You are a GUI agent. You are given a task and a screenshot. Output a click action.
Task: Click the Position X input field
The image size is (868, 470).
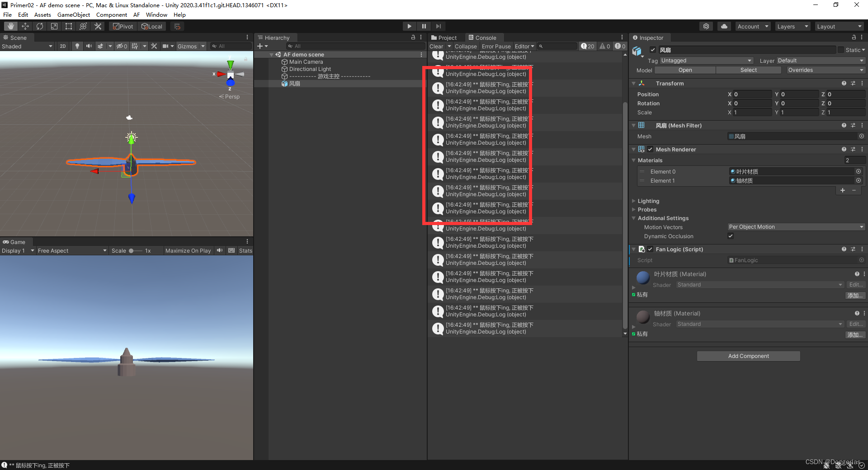coord(752,94)
